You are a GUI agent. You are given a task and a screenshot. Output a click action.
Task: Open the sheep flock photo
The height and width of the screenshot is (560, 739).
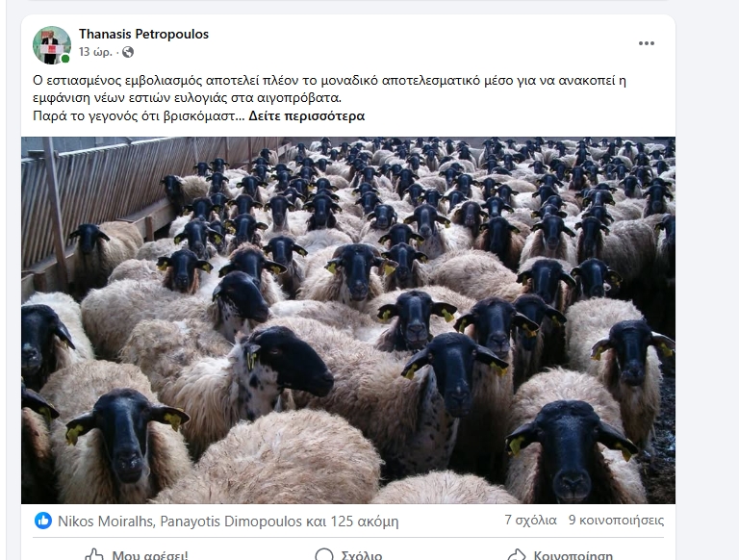(x=348, y=320)
